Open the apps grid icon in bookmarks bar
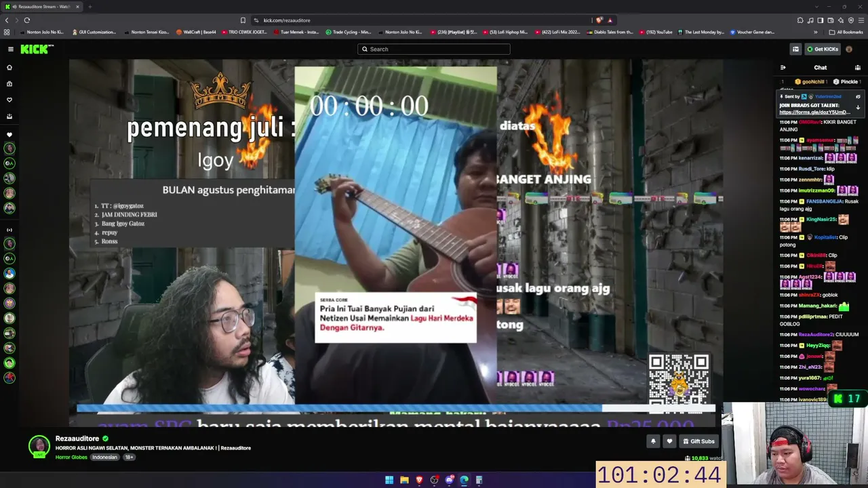This screenshot has height=488, width=868. tap(7, 32)
